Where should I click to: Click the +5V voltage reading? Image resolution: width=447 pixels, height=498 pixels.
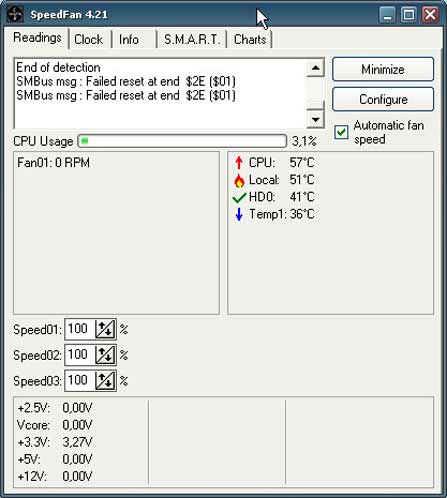(55, 459)
